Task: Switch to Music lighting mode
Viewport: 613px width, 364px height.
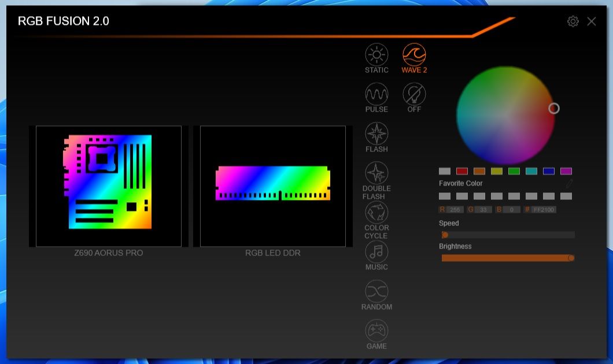Action: (x=376, y=252)
